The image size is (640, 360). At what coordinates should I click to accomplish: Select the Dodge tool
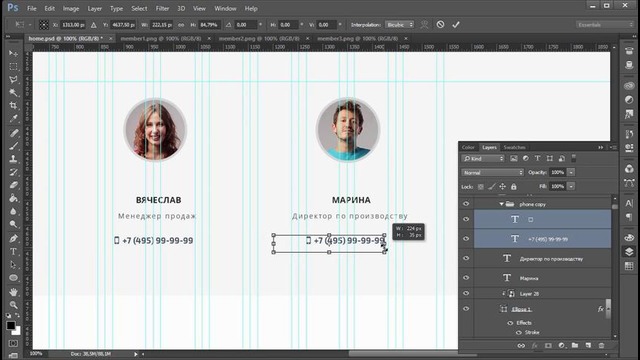pos(13,224)
